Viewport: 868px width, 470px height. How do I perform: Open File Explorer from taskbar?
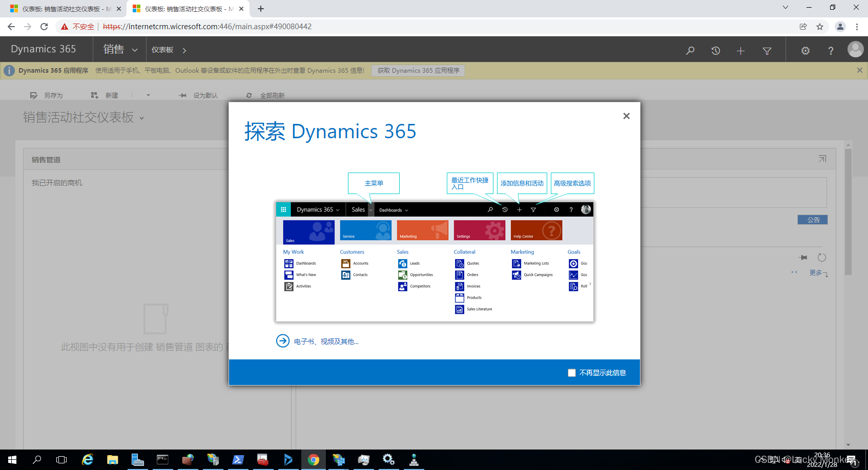point(112,460)
